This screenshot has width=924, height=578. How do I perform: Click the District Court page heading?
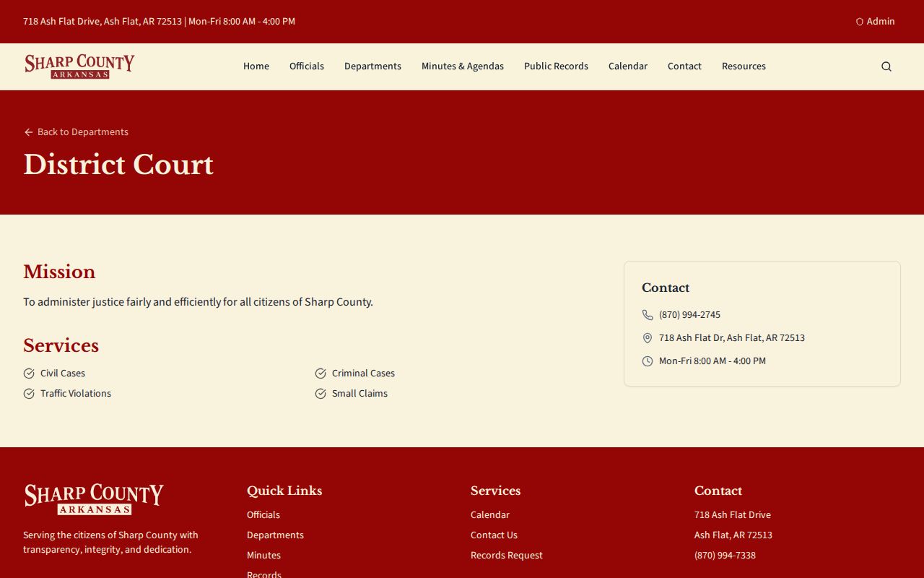[118, 165]
